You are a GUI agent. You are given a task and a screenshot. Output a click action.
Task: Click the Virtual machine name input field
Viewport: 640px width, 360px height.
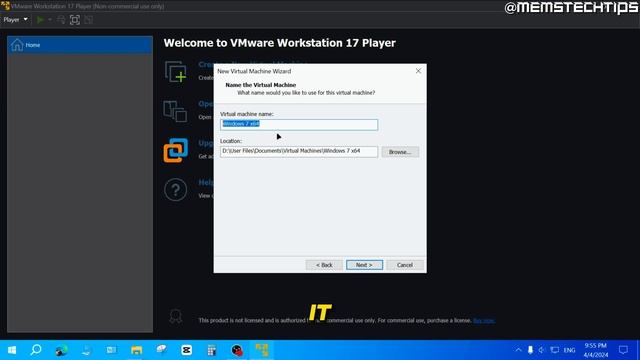coord(299,124)
